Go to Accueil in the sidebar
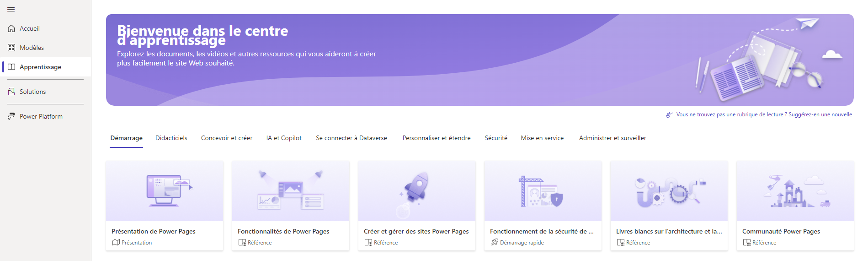This screenshot has width=868, height=261. point(46,28)
